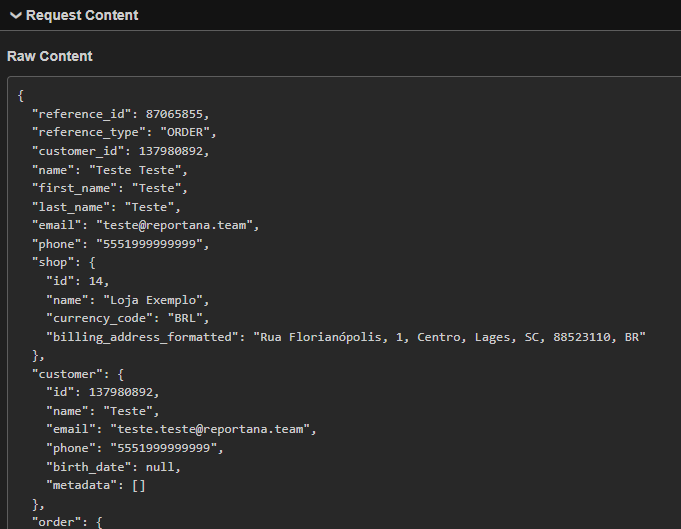Click the Raw Content heading
The image size is (681, 529).
click(x=50, y=56)
